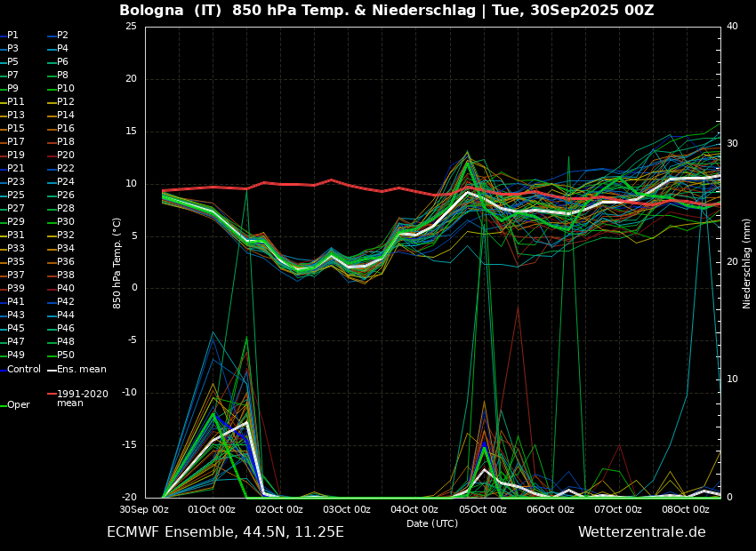Click the Date (UTC) axis label

click(432, 523)
